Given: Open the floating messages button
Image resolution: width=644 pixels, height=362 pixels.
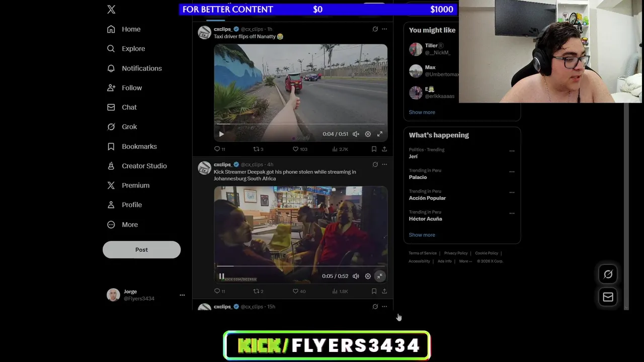Looking at the screenshot, I should click(x=608, y=297).
